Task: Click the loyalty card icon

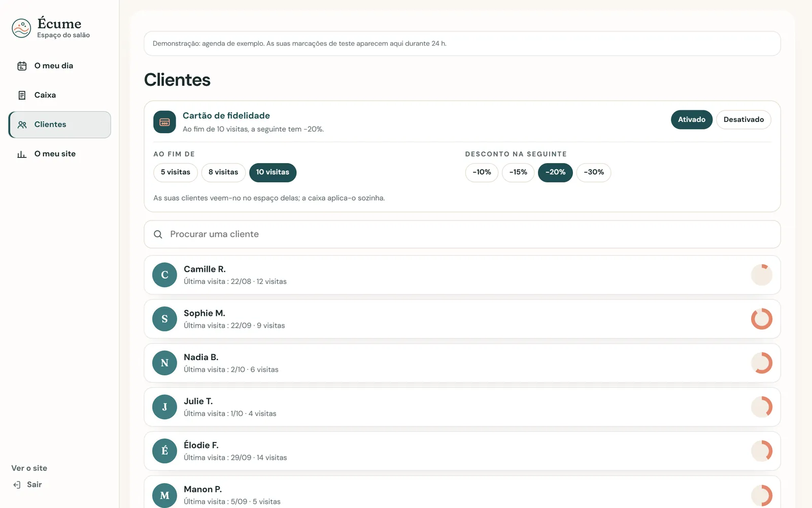Action: click(164, 122)
